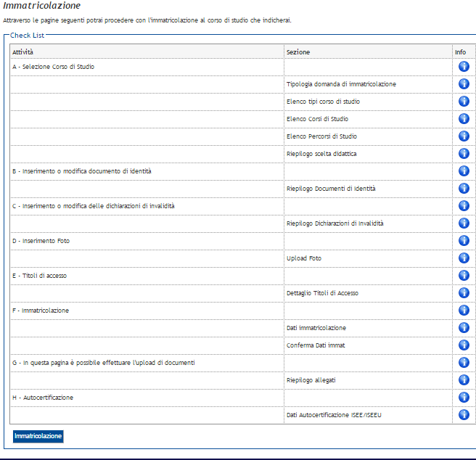Select the Sezione column header

[298, 52]
